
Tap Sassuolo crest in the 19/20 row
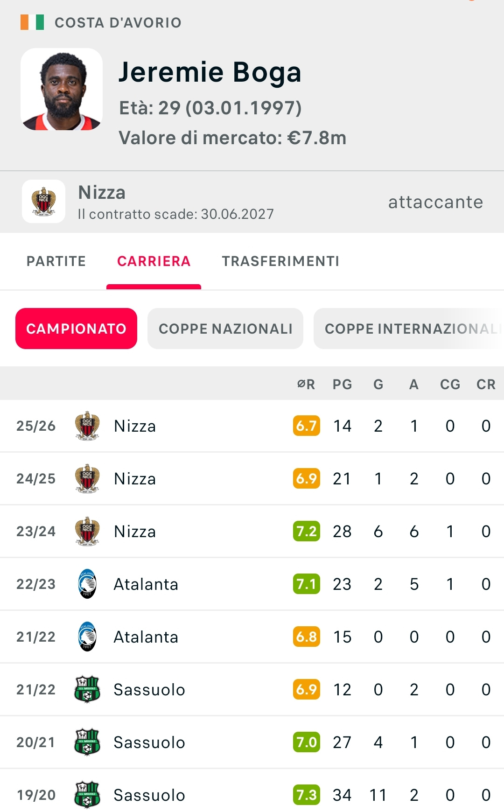[87, 795]
